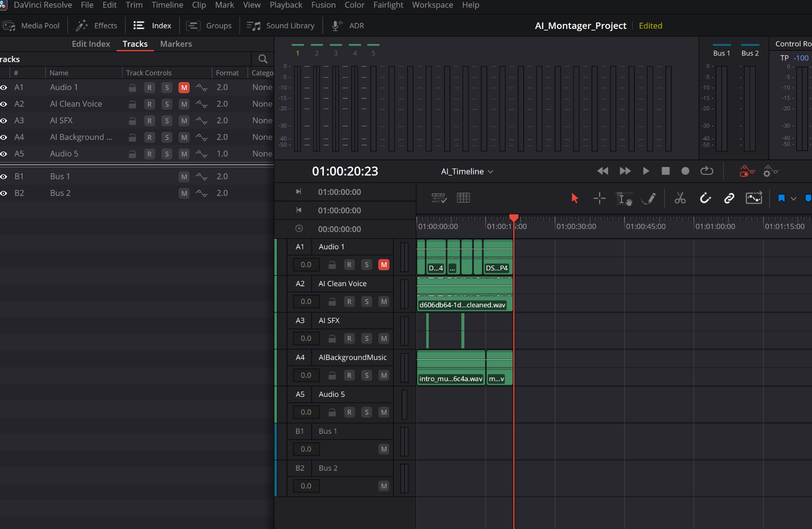812x529 pixels.
Task: Select the crosshair range tool
Action: click(x=599, y=198)
